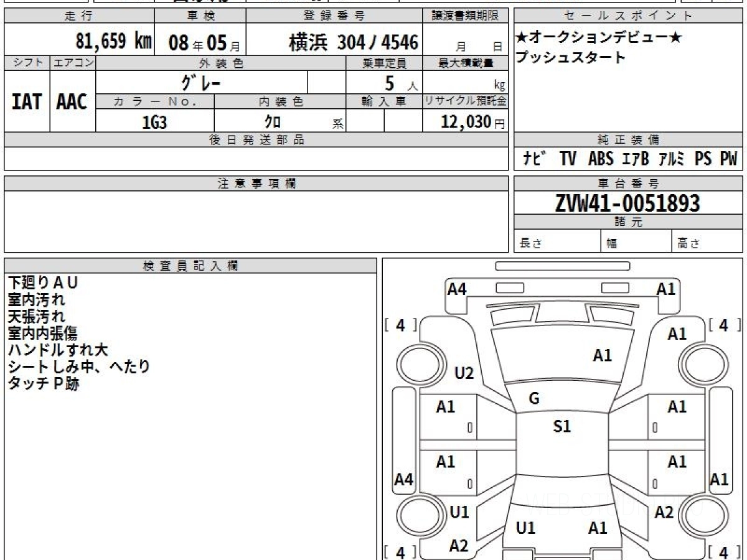Select ABS in genuine equipment
The width and height of the screenshot is (747, 560).
click(600, 159)
